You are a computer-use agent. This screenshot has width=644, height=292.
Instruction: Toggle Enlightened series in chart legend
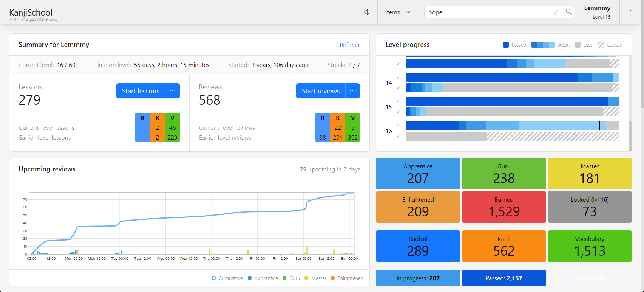point(347,278)
